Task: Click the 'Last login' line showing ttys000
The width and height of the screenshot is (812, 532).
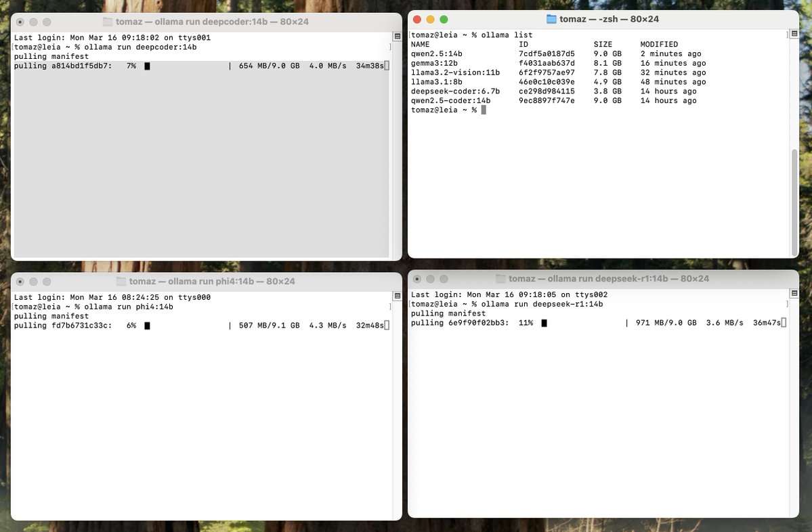Action: click(x=112, y=298)
